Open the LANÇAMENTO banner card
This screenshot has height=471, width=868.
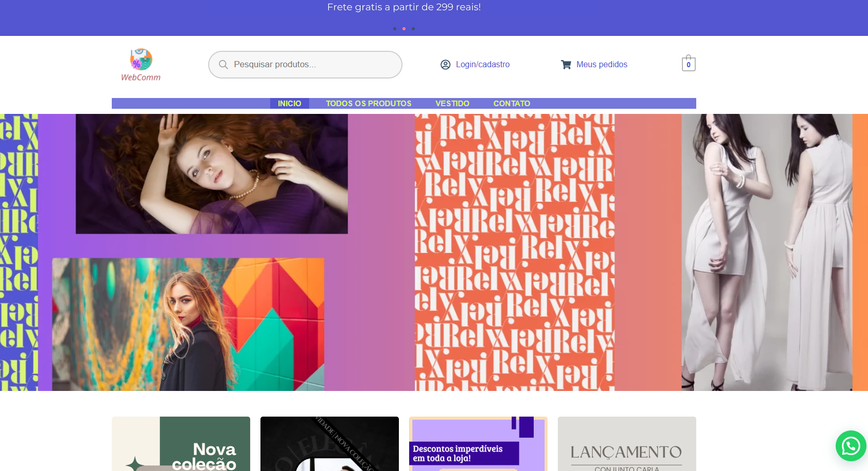click(x=627, y=444)
